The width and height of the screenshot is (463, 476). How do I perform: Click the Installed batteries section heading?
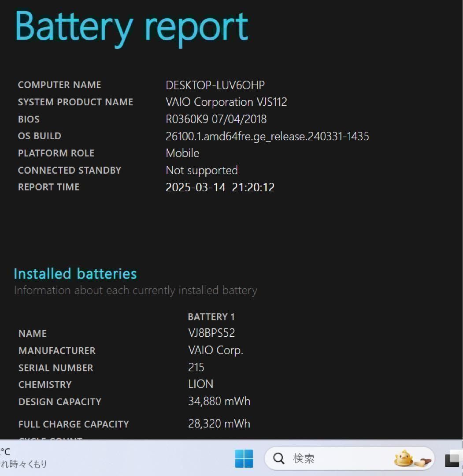[x=75, y=274]
